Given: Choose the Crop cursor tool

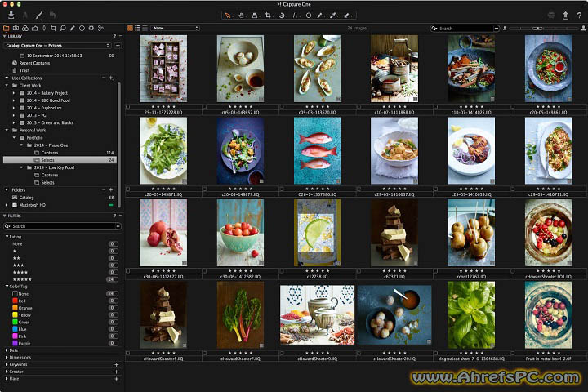Looking at the screenshot, I should (269, 16).
